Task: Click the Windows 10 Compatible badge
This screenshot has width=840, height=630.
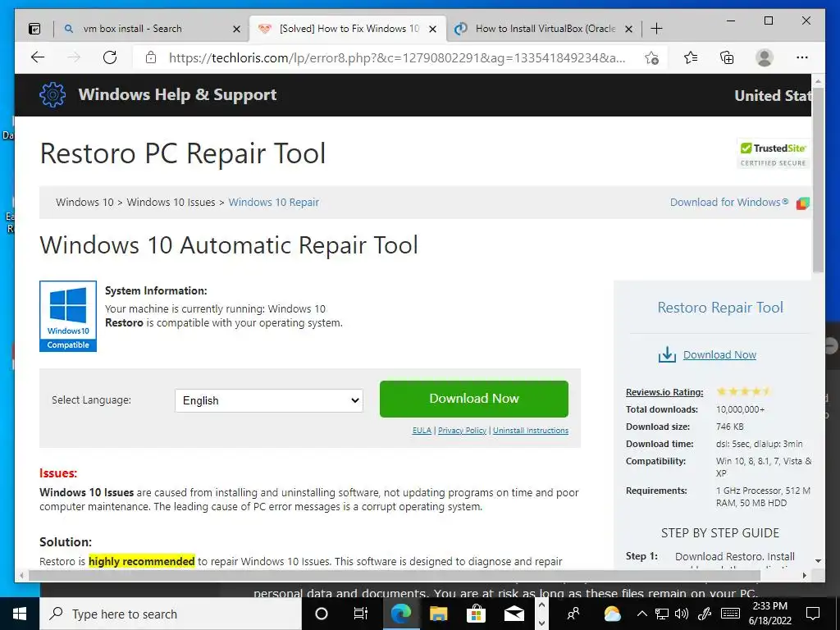Action: click(x=68, y=316)
